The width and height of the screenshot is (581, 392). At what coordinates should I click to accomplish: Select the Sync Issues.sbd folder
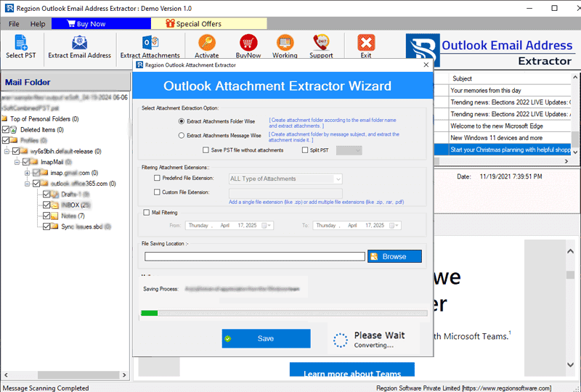[86, 226]
